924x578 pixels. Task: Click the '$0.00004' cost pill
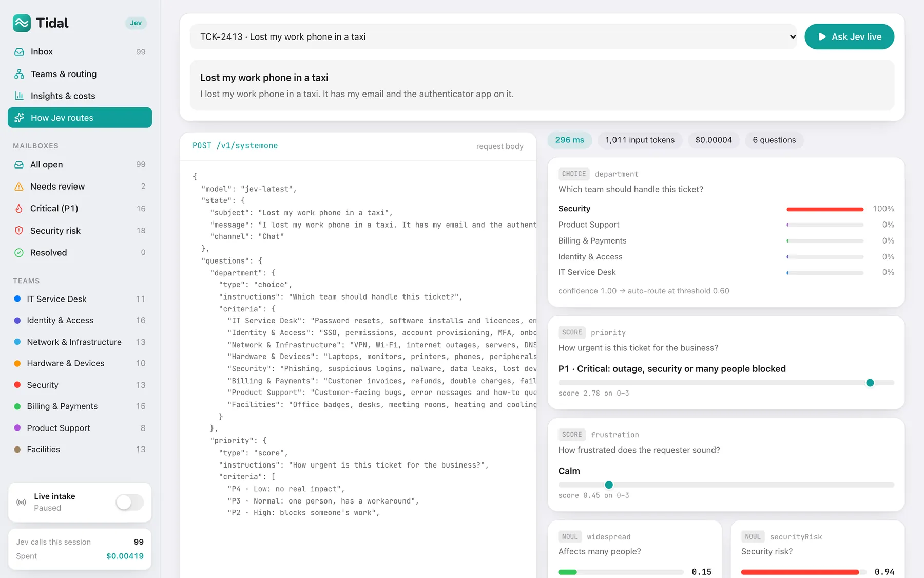tap(714, 140)
